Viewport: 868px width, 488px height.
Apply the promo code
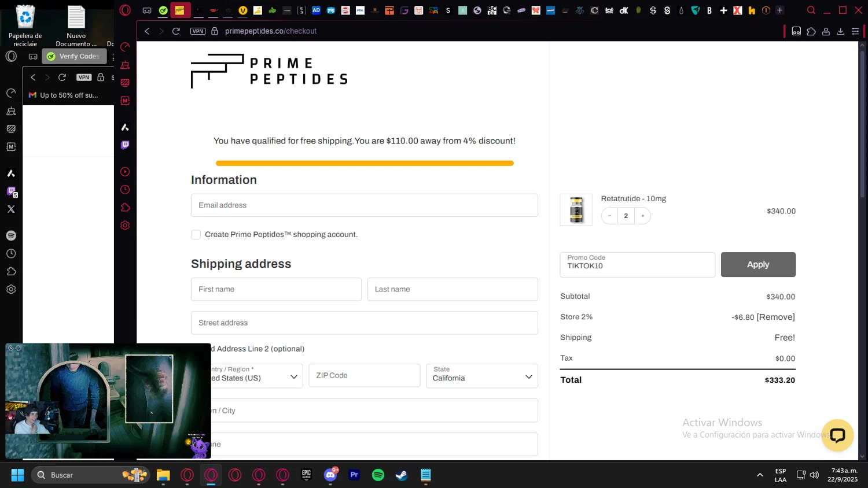point(758,265)
